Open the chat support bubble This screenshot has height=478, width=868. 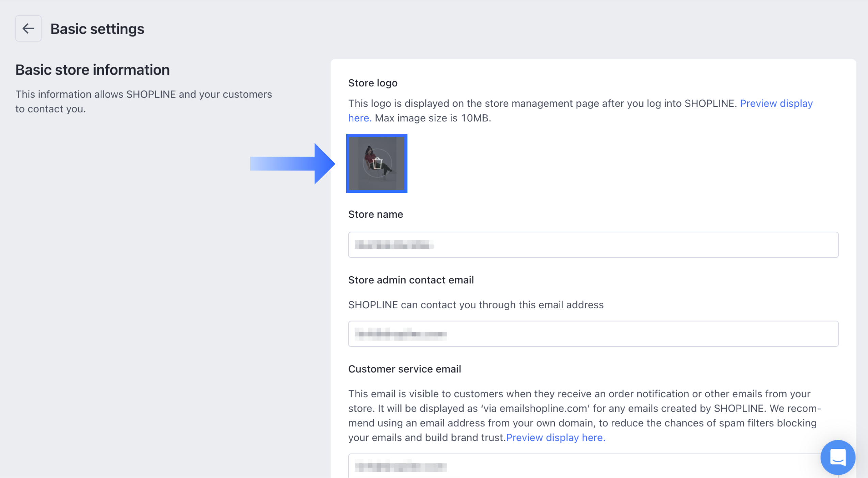coord(838,457)
